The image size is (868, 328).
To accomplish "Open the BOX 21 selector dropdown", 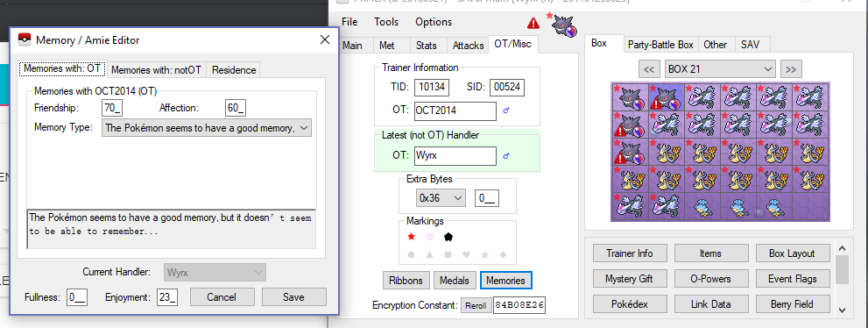I will (x=720, y=69).
